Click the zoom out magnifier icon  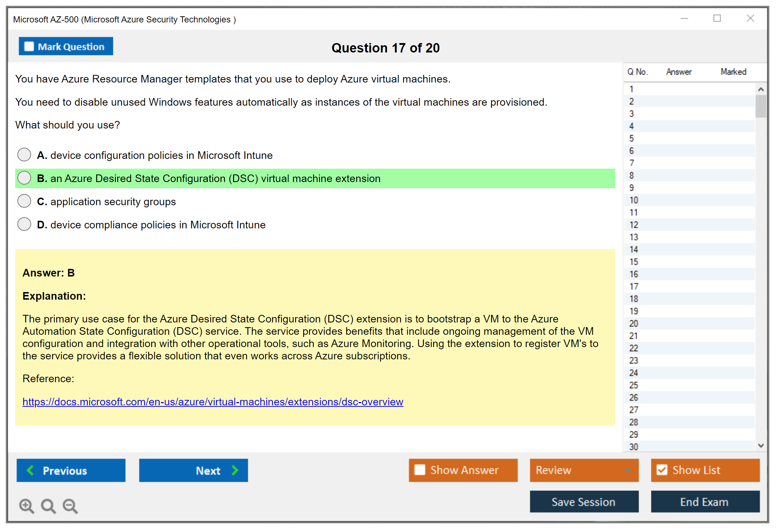[x=70, y=506]
